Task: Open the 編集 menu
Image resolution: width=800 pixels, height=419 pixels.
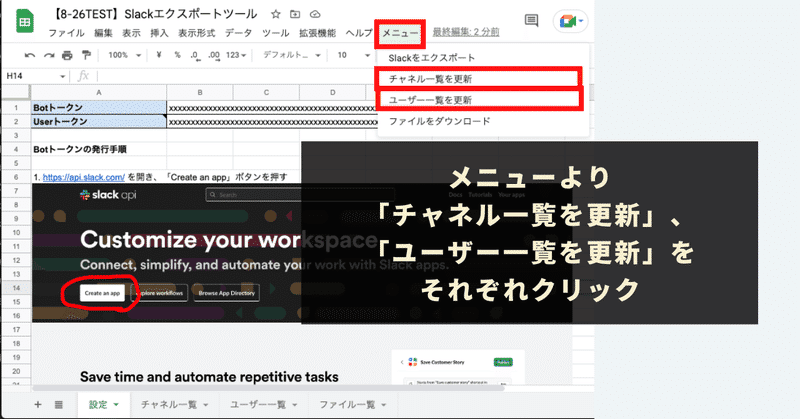Action: coord(103,33)
